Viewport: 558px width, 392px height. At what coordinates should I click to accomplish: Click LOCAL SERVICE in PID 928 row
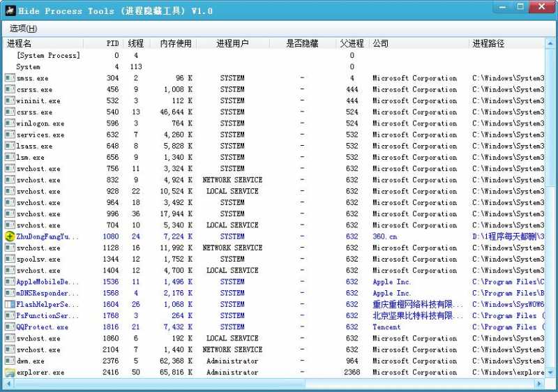(232, 191)
